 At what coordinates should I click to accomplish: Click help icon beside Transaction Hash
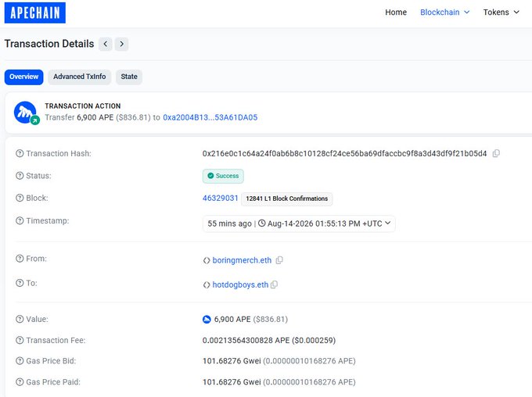pyautogui.click(x=20, y=154)
